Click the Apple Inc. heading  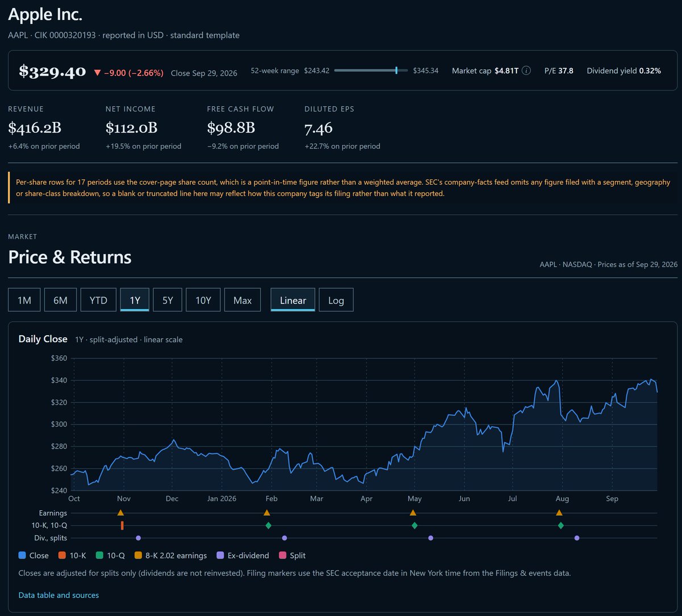(x=45, y=14)
